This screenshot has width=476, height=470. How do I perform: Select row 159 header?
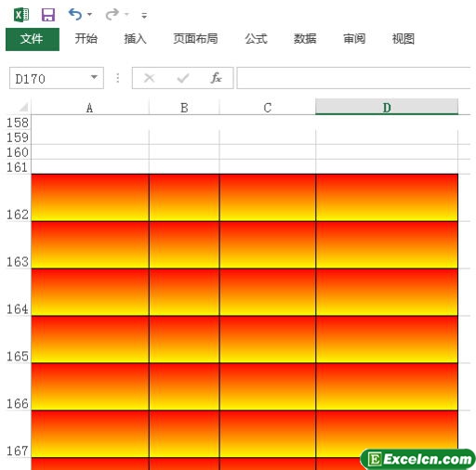tap(18, 137)
